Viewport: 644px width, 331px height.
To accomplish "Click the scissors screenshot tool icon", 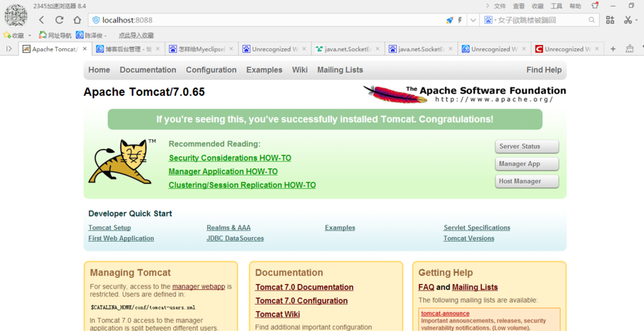I will pyautogui.click(x=627, y=20).
